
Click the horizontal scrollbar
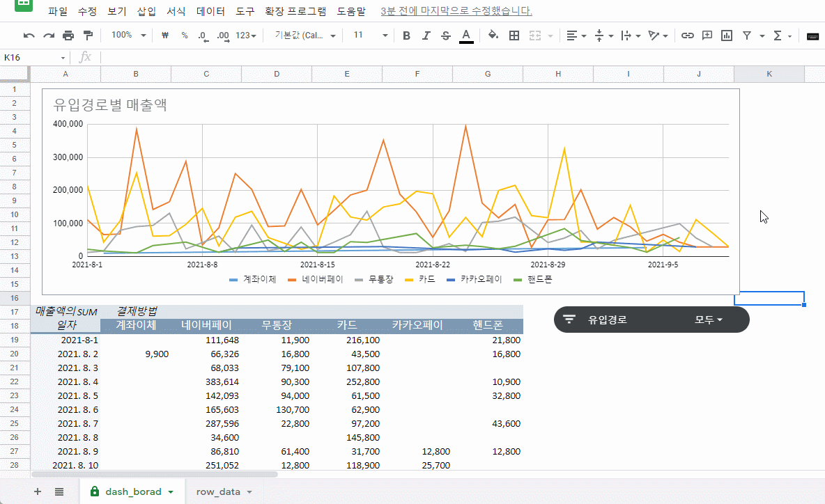tap(154, 474)
